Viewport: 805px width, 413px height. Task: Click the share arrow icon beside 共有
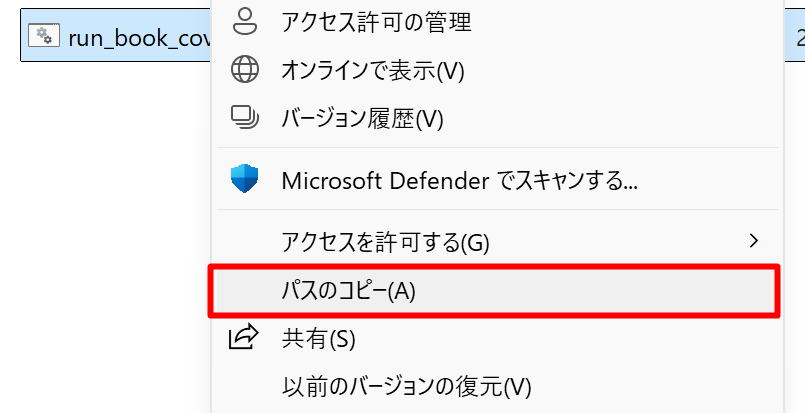(243, 337)
